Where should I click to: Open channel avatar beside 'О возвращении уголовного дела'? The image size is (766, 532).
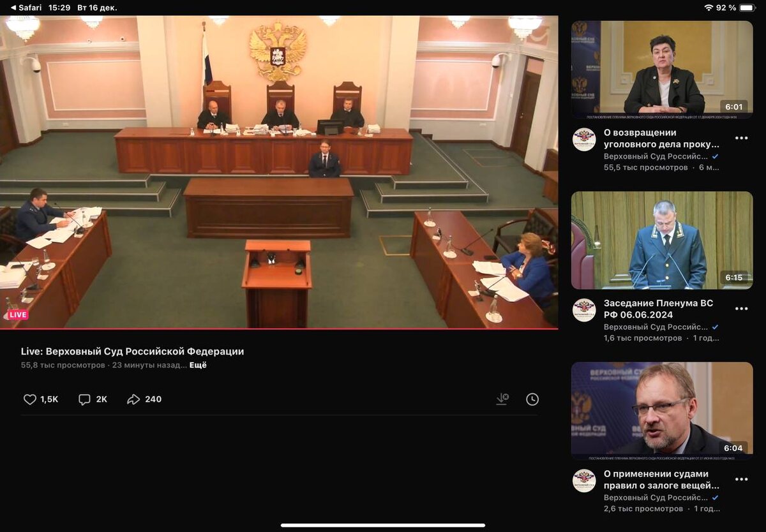click(x=584, y=139)
